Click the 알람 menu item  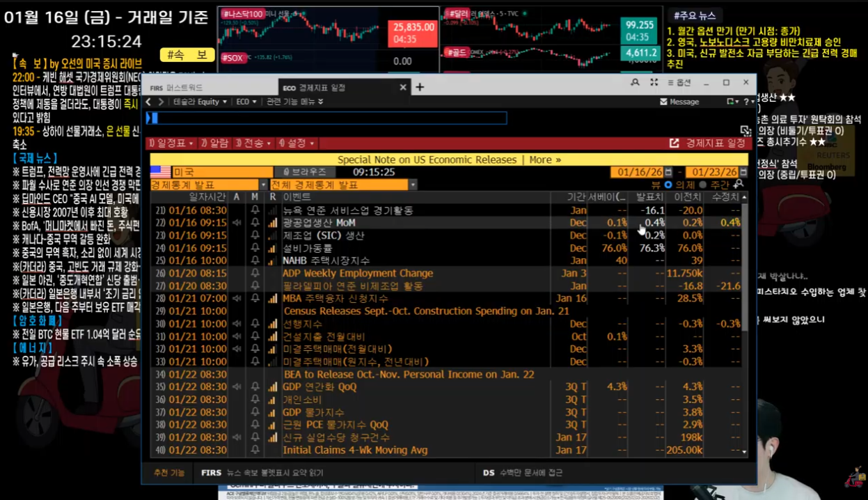tap(214, 143)
